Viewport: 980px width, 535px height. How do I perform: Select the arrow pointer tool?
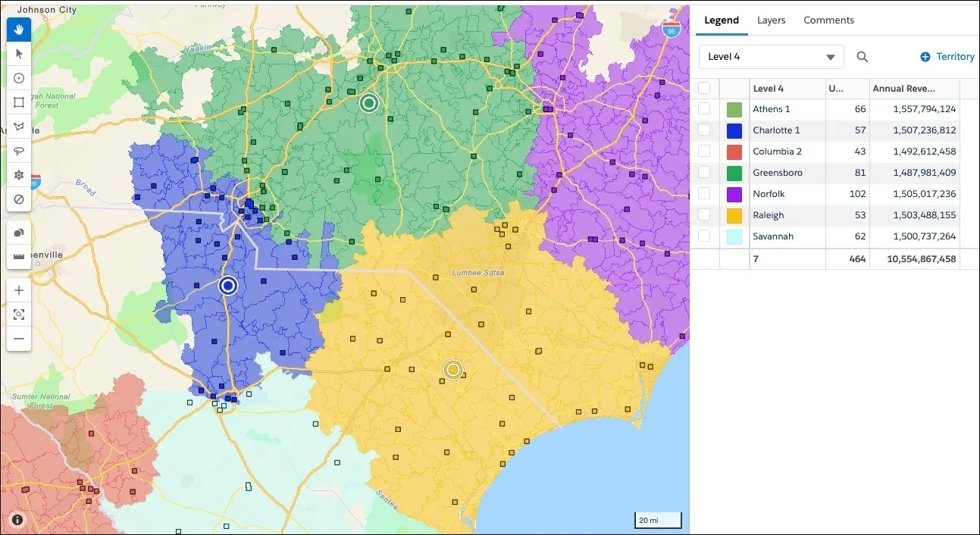[19, 53]
